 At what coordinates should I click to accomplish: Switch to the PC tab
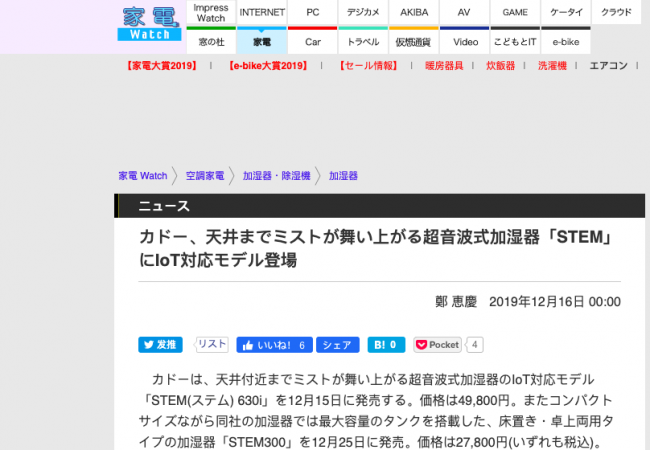click(x=313, y=13)
